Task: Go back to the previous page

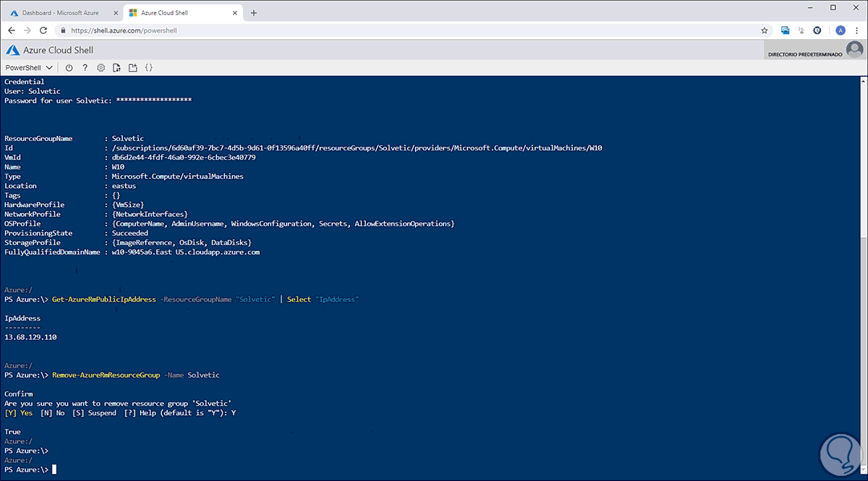Action: tap(12, 30)
